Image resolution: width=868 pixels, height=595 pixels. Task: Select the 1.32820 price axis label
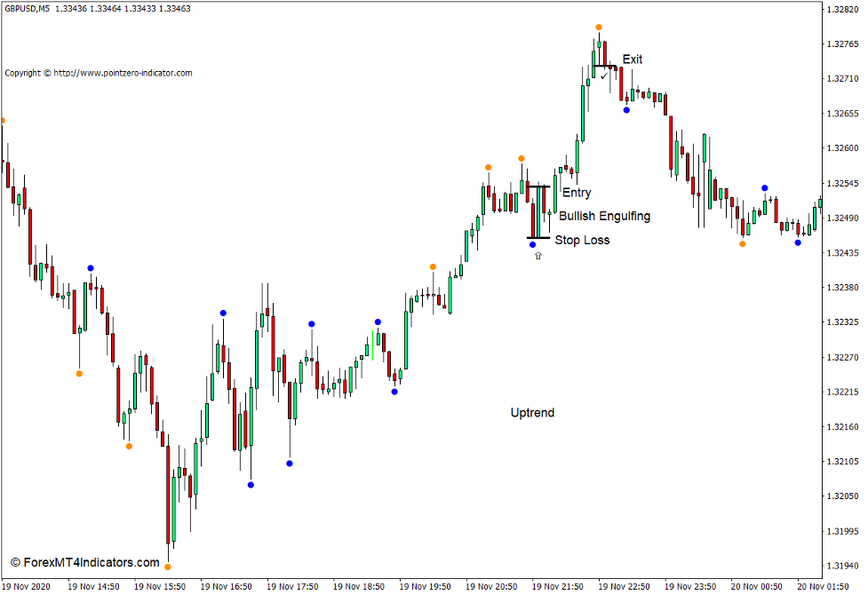[842, 10]
